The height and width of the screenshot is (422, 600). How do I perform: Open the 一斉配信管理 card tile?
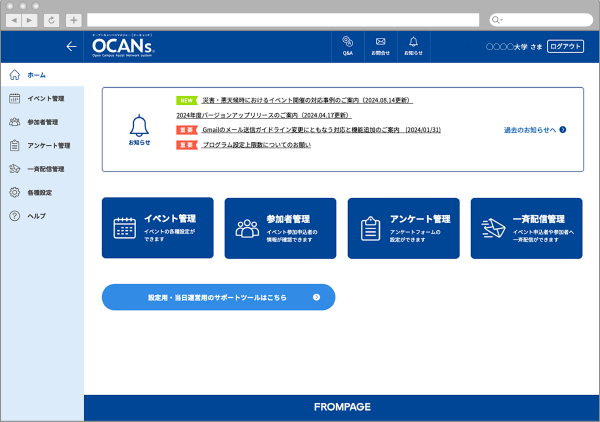(x=526, y=227)
